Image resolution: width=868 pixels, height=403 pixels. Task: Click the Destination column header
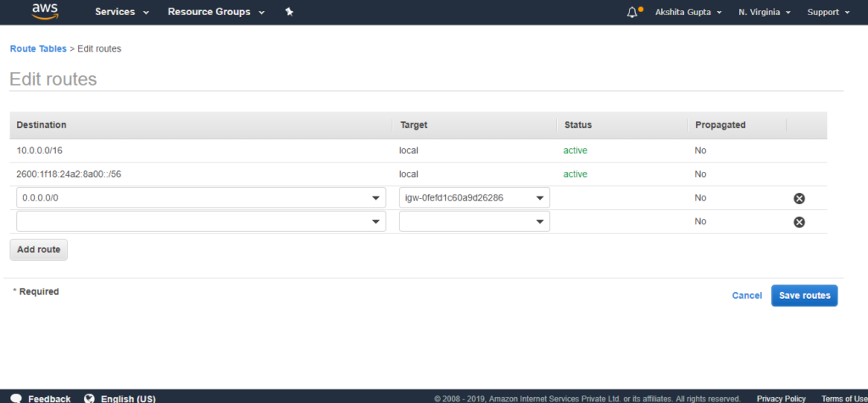(x=42, y=125)
